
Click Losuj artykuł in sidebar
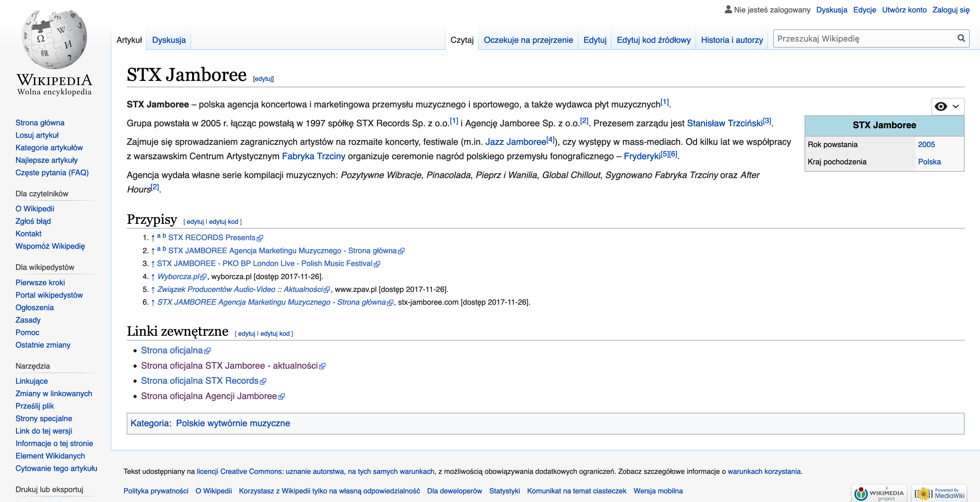click(x=37, y=135)
